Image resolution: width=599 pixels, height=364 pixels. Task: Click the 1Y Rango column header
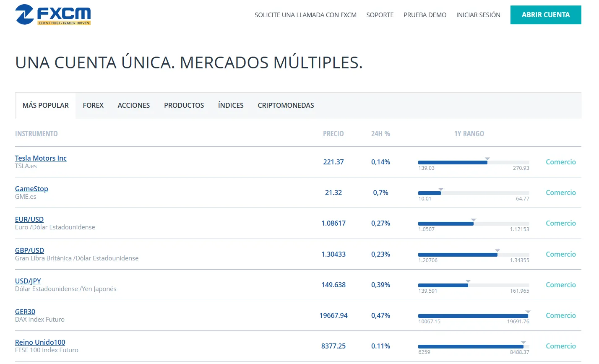pos(469,134)
